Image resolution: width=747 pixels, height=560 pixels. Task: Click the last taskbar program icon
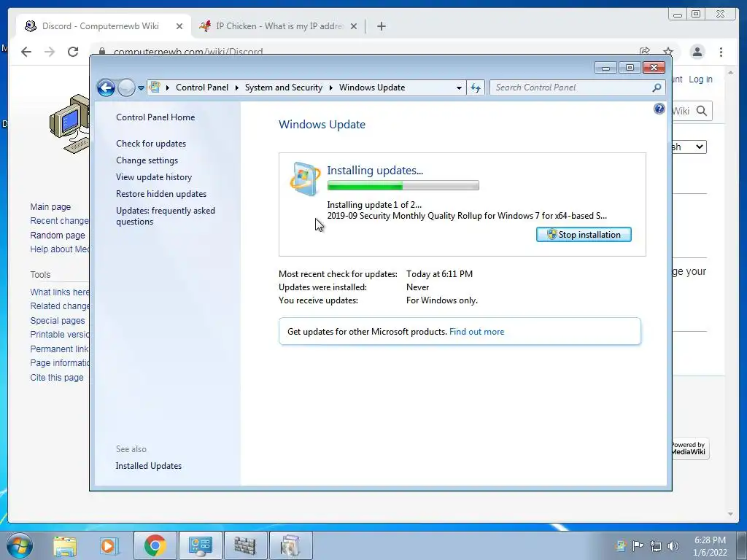tap(290, 545)
